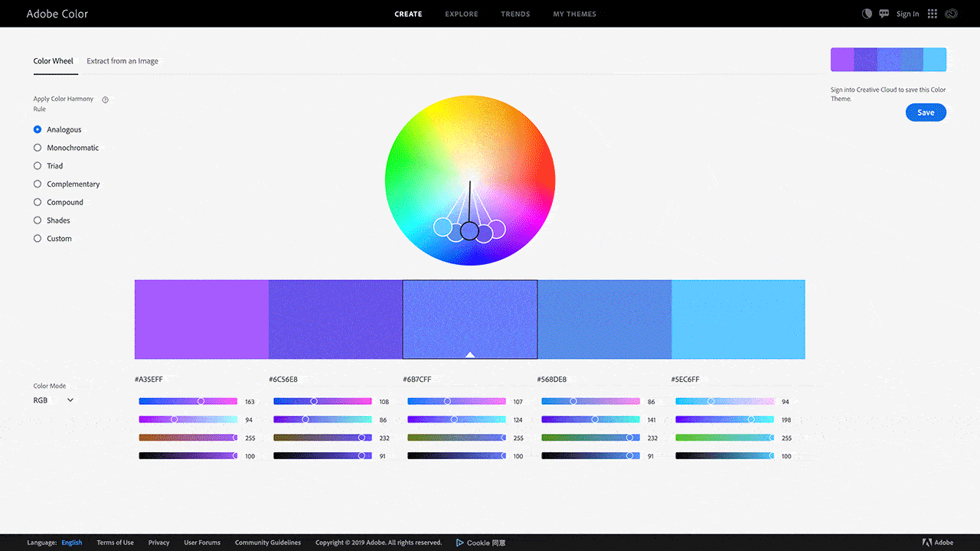Select the Triad harmony rule
This screenshot has height=551, width=980.
tap(38, 166)
